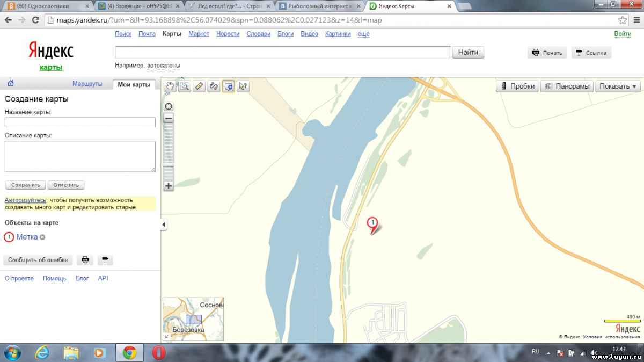Viewport: 644px width, 362px height.
Task: Toggle the Пробки traffic layer
Action: [517, 86]
